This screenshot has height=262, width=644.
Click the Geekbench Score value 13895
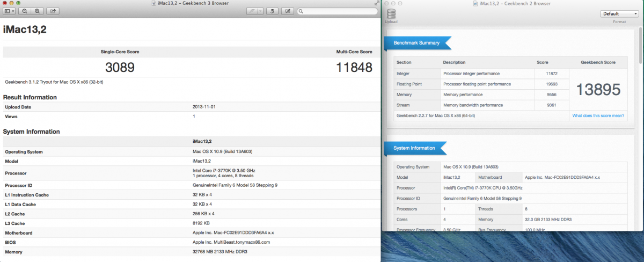598,90
